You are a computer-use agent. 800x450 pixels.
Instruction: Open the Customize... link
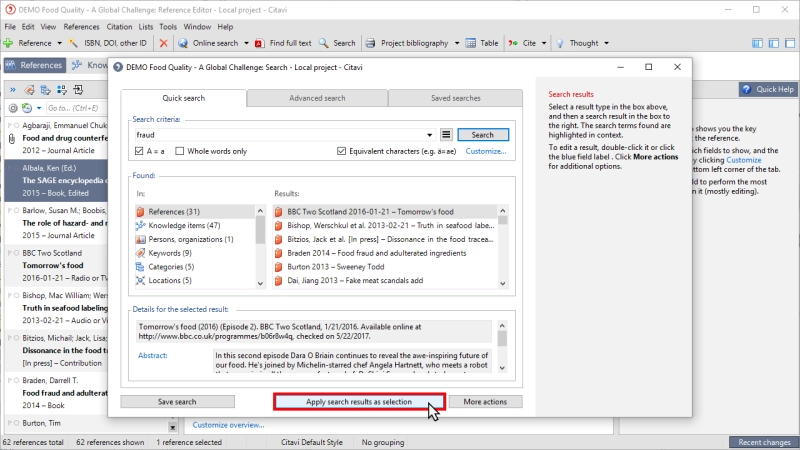(486, 151)
